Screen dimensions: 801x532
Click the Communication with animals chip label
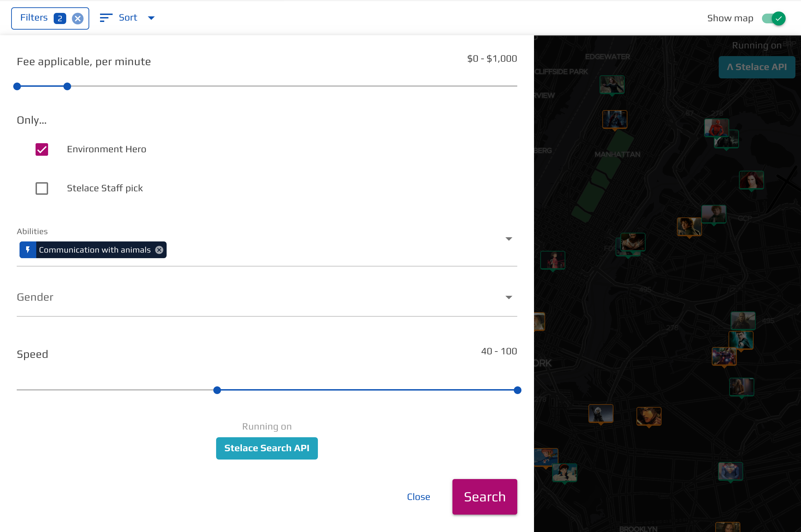click(95, 250)
